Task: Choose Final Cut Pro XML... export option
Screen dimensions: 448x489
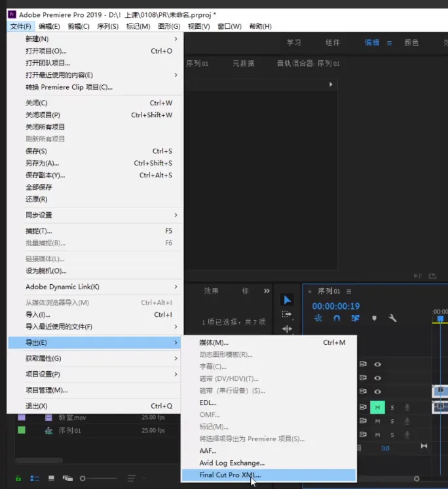Action: (x=269, y=475)
